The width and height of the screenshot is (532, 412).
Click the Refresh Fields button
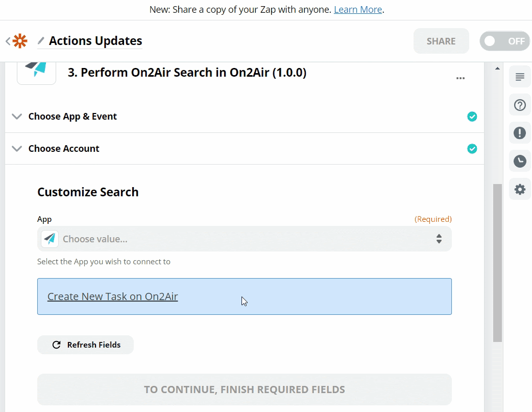coord(86,345)
